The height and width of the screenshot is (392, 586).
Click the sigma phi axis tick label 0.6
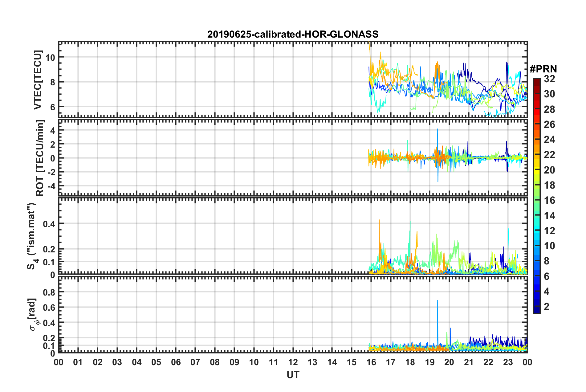(x=49, y=308)
